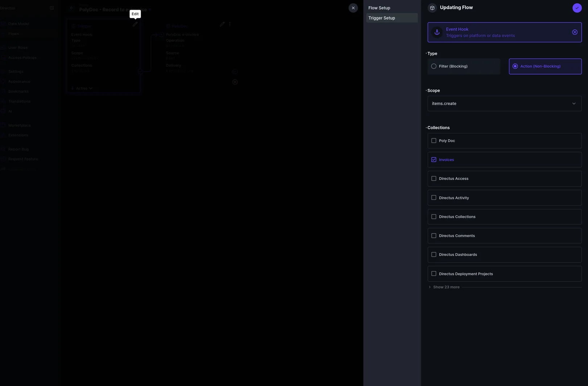The height and width of the screenshot is (386, 588).
Task: Clear Event Hook trigger selection
Action: tap(575, 32)
